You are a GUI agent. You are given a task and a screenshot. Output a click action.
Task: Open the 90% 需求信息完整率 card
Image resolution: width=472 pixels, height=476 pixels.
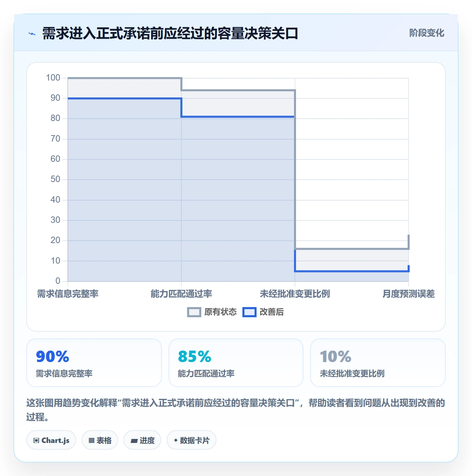(94, 363)
